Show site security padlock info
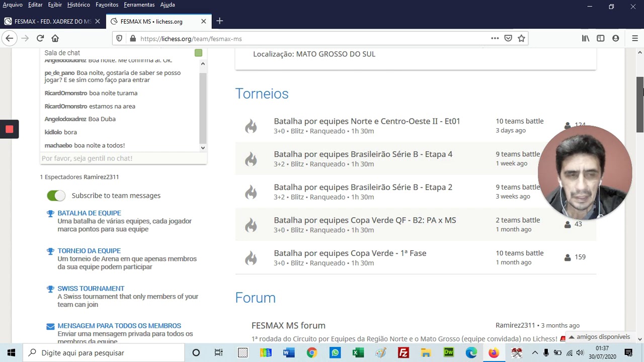Screen dimensions: 644x362 point(133,38)
